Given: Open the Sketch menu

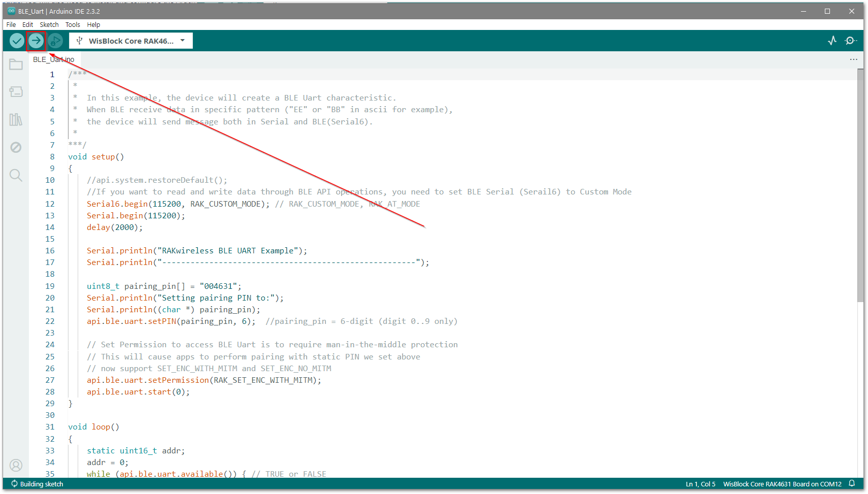Looking at the screenshot, I should tap(49, 24).
